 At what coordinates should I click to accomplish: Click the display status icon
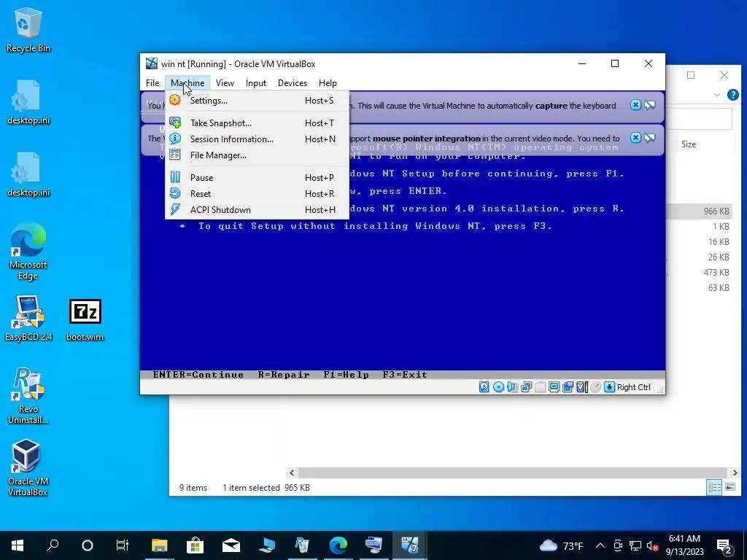click(554, 387)
